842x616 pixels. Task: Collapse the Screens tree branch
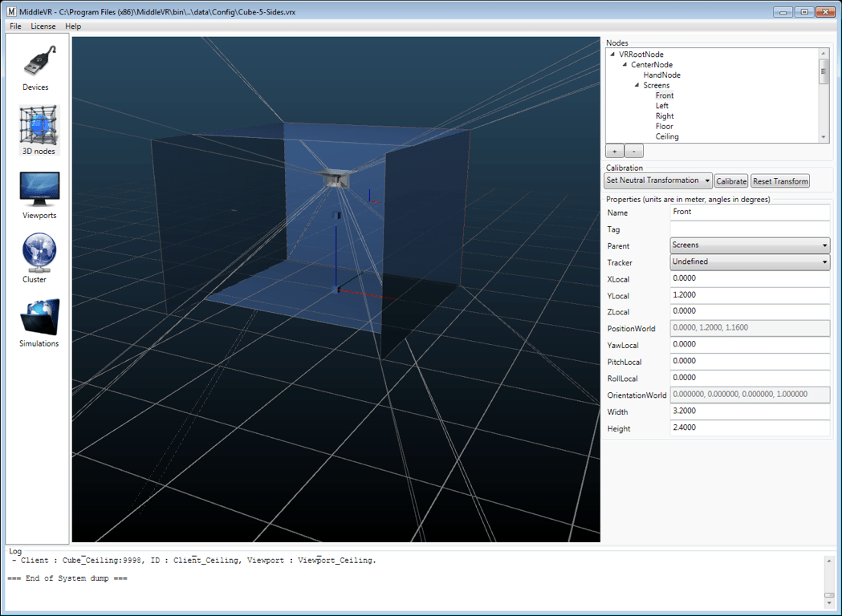click(x=637, y=85)
